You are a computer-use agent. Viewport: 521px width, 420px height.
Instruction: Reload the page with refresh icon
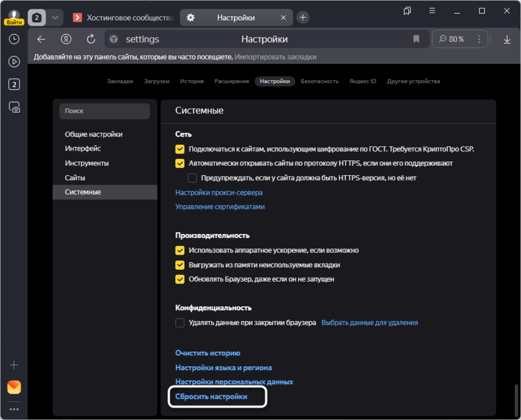tap(91, 39)
